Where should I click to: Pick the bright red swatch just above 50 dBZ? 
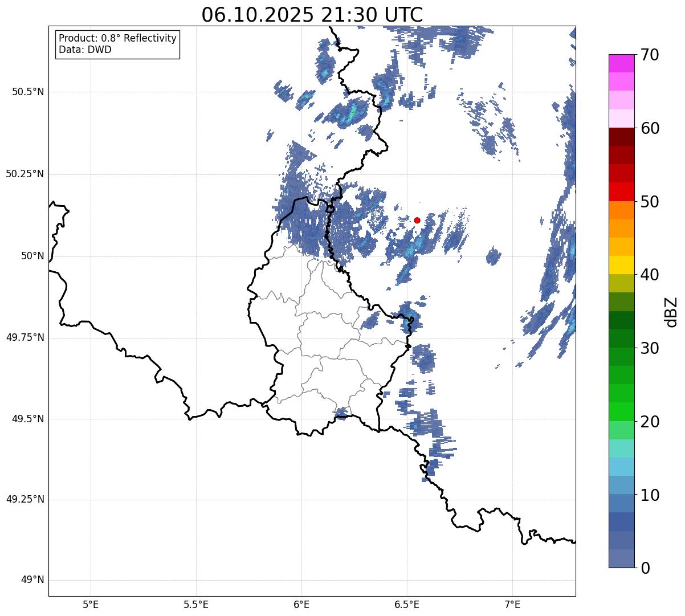622,192
